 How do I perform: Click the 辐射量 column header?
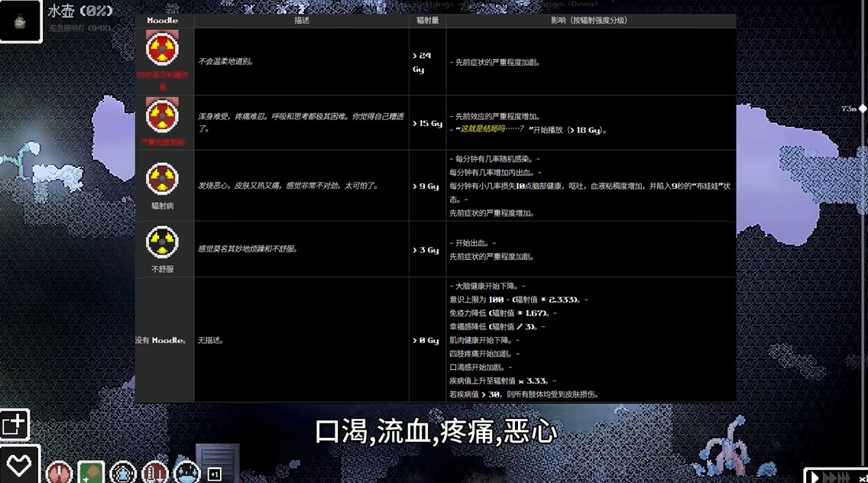427,21
